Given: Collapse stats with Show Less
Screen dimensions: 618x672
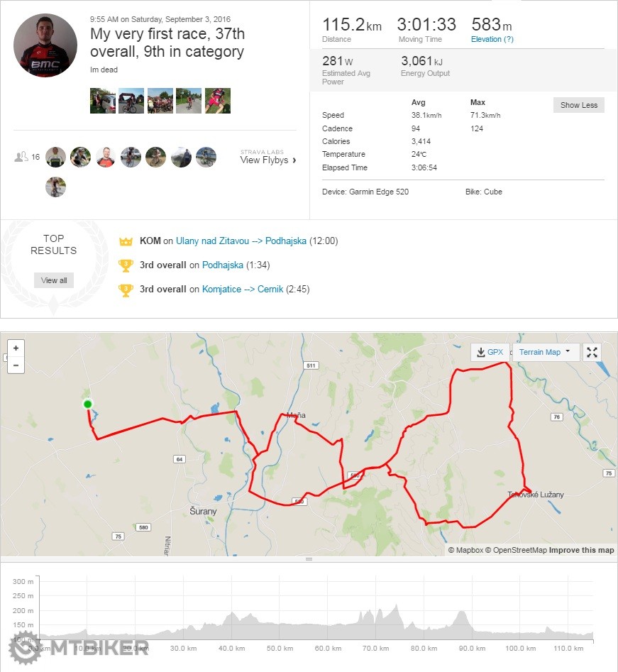Looking at the screenshot, I should [x=578, y=105].
